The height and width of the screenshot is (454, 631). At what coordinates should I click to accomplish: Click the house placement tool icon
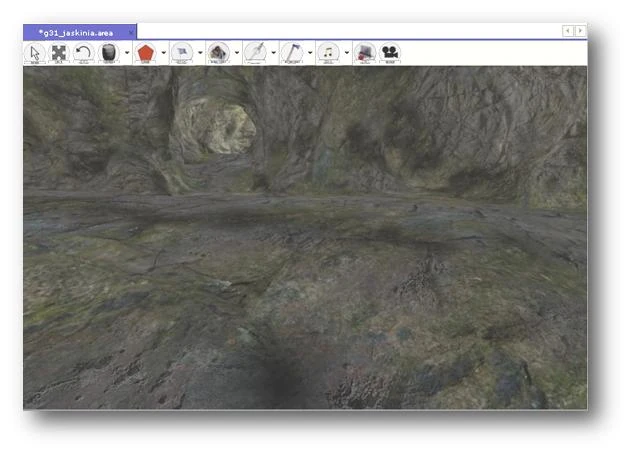point(218,53)
